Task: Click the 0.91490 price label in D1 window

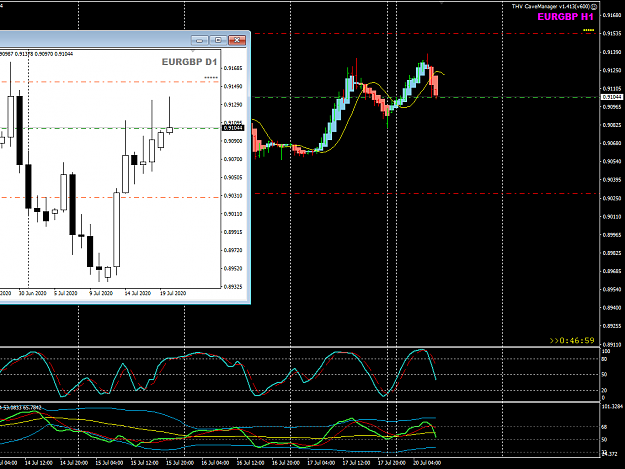Action: [233, 86]
